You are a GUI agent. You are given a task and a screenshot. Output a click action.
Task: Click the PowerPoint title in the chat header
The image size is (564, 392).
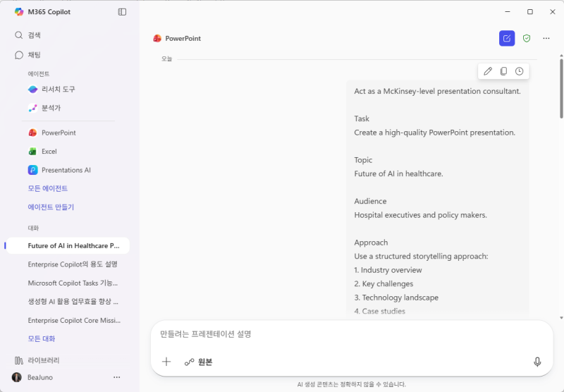click(183, 39)
